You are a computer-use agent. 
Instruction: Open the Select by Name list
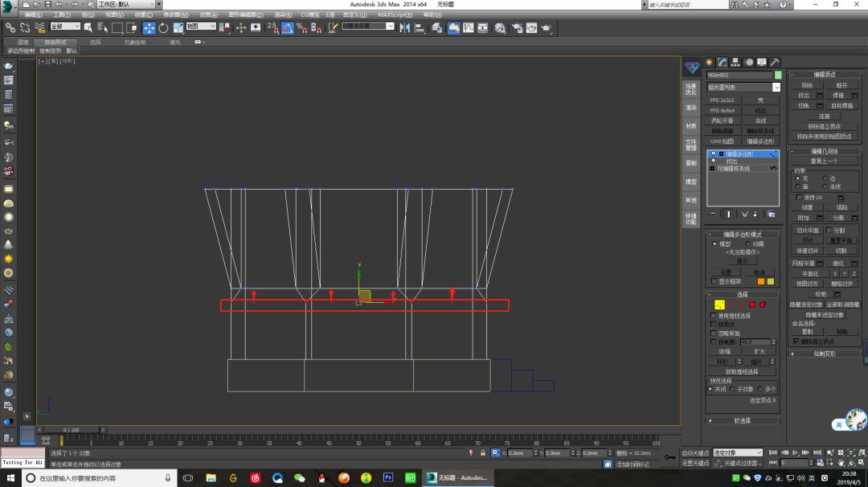102,27
